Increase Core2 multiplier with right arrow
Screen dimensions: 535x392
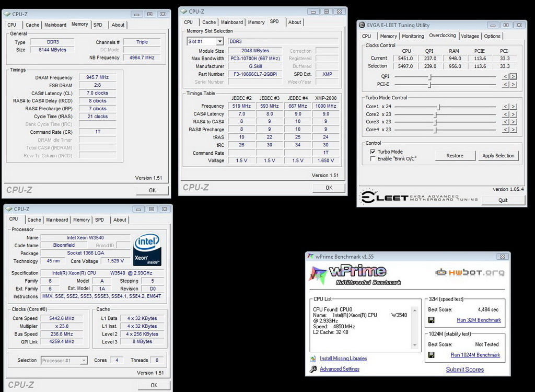point(513,114)
